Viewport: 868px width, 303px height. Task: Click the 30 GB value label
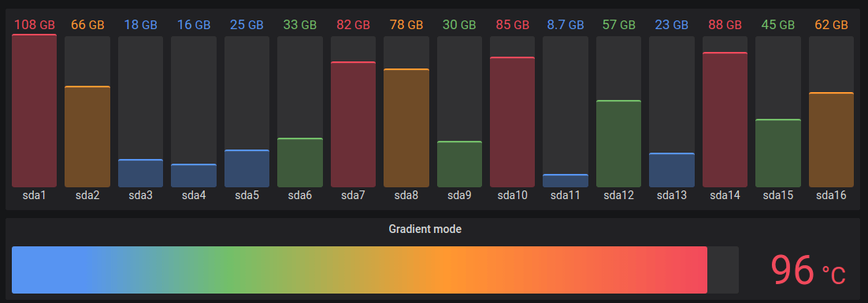[459, 25]
